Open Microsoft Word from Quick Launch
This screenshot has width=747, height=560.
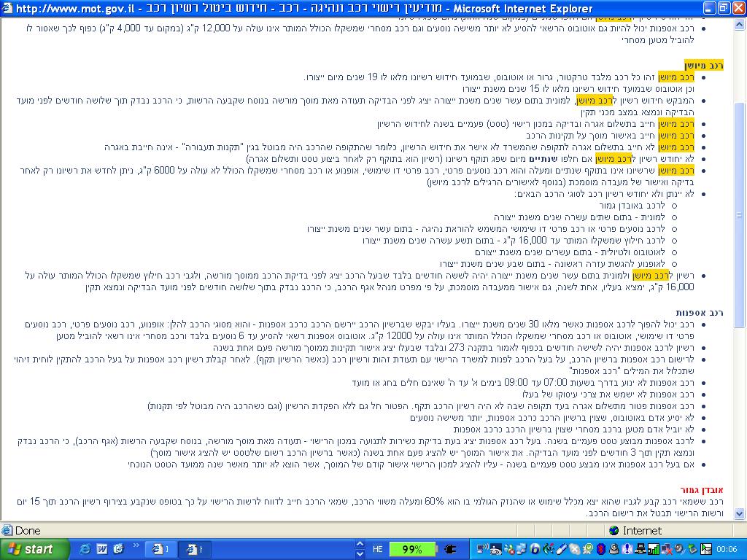[101, 549]
